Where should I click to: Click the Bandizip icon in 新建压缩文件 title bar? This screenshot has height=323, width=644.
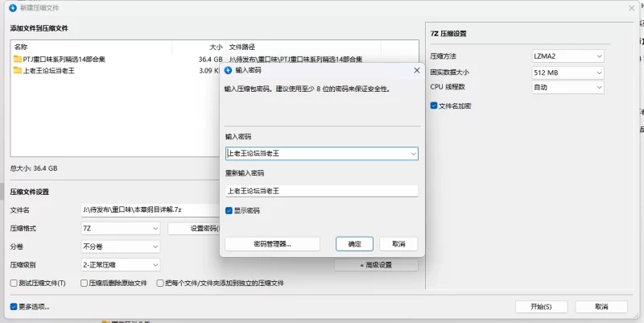(13, 8)
